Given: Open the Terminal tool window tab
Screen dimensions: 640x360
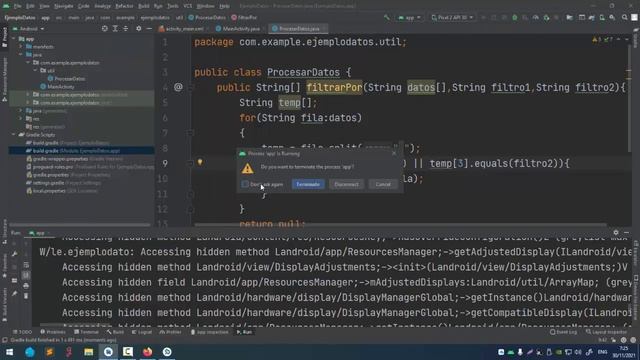Looking at the screenshot, I should (87, 332).
